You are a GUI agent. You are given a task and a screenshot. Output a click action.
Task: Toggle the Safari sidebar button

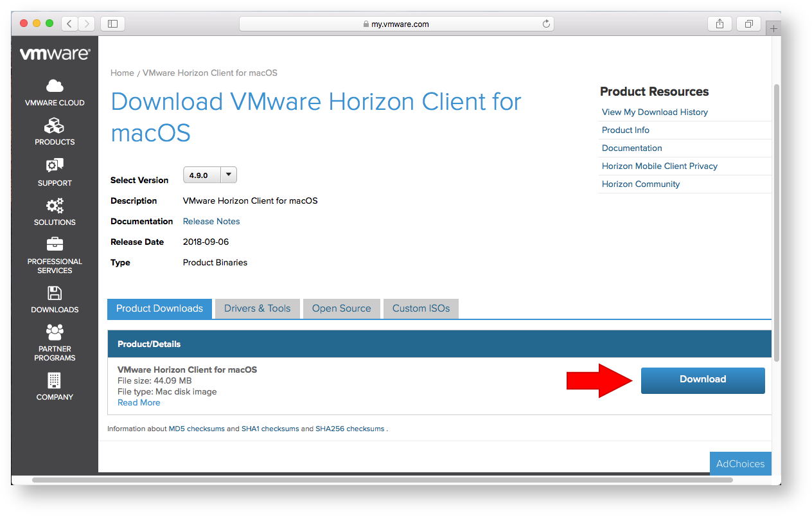112,24
